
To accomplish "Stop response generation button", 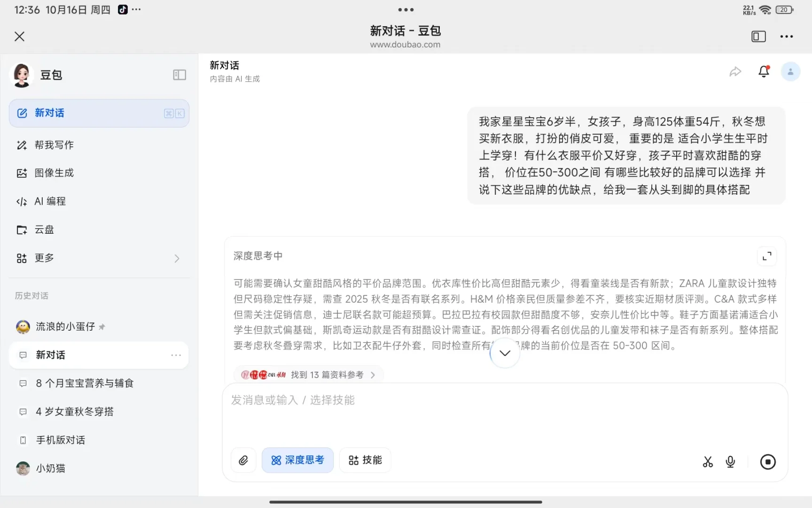I will (x=768, y=462).
